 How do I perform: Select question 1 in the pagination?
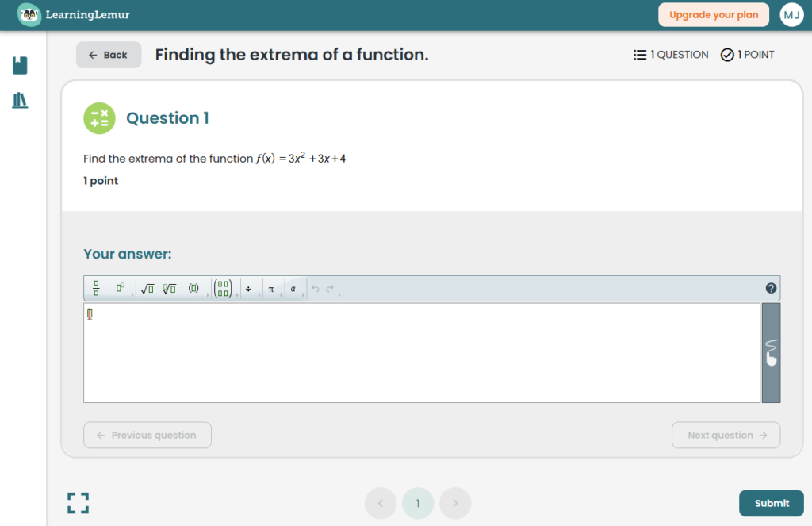coord(418,503)
